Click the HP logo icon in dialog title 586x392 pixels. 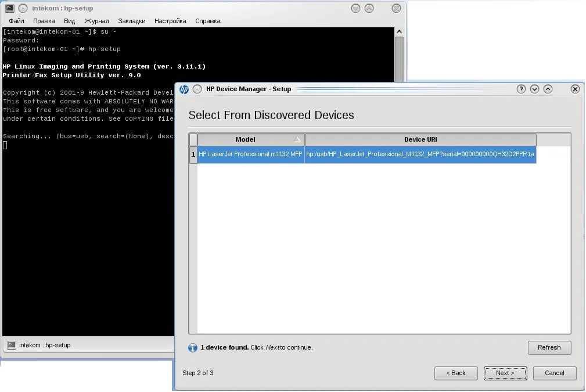click(184, 89)
